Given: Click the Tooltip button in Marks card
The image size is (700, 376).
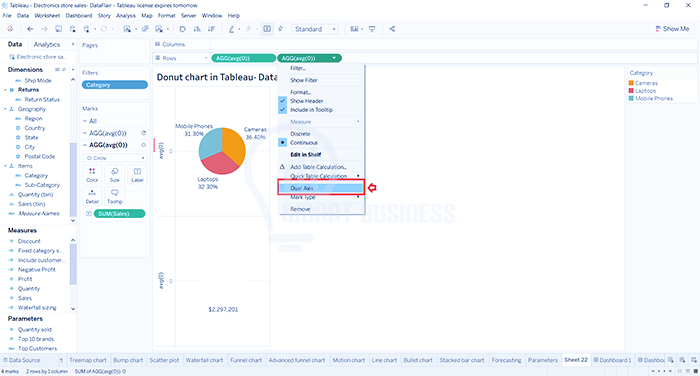Looking at the screenshot, I should pos(115,196).
